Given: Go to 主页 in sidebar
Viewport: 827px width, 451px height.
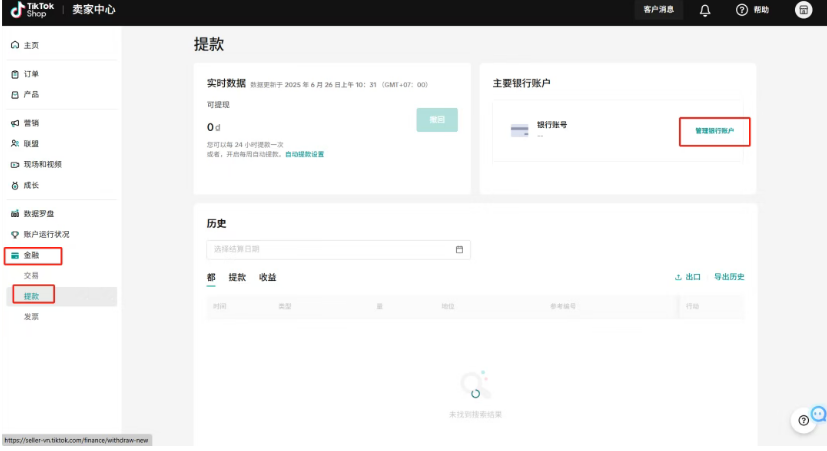Looking at the screenshot, I should [31, 45].
